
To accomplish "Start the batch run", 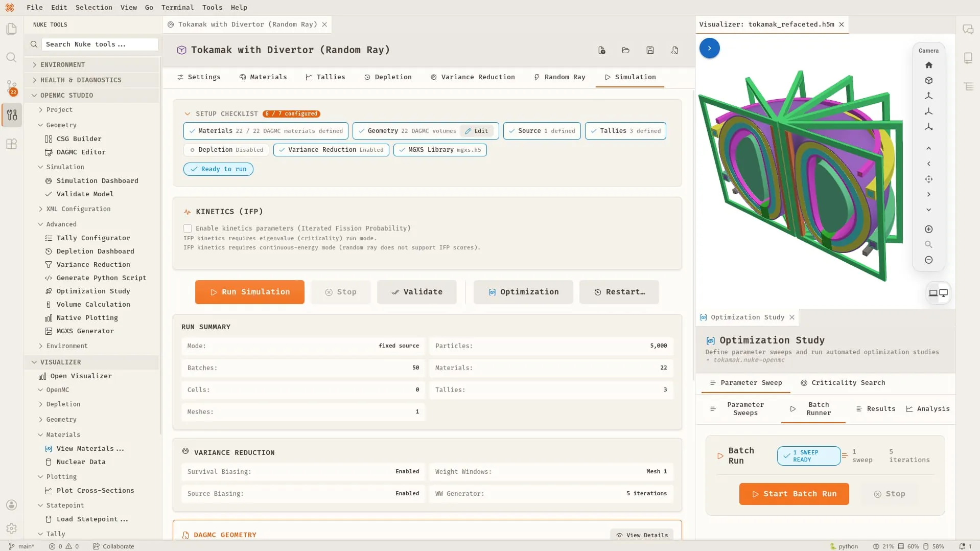I will pos(794,494).
